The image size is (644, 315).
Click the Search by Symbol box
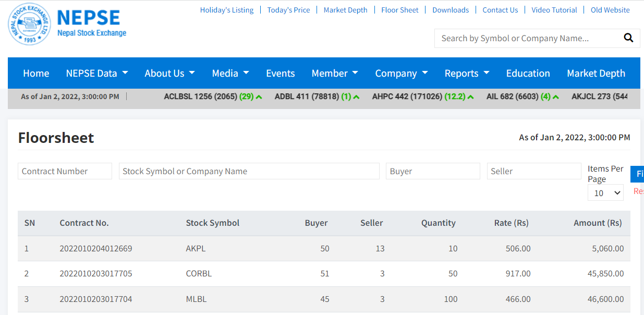[x=527, y=38]
